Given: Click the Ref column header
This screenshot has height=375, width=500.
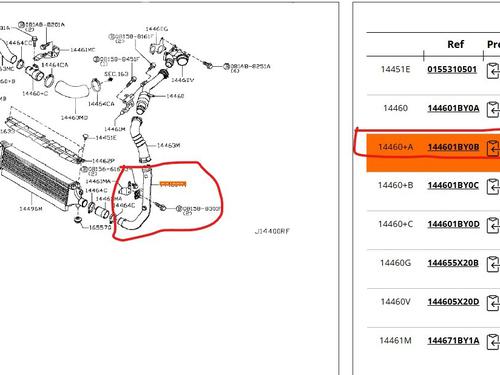Looking at the screenshot, I should (456, 44).
